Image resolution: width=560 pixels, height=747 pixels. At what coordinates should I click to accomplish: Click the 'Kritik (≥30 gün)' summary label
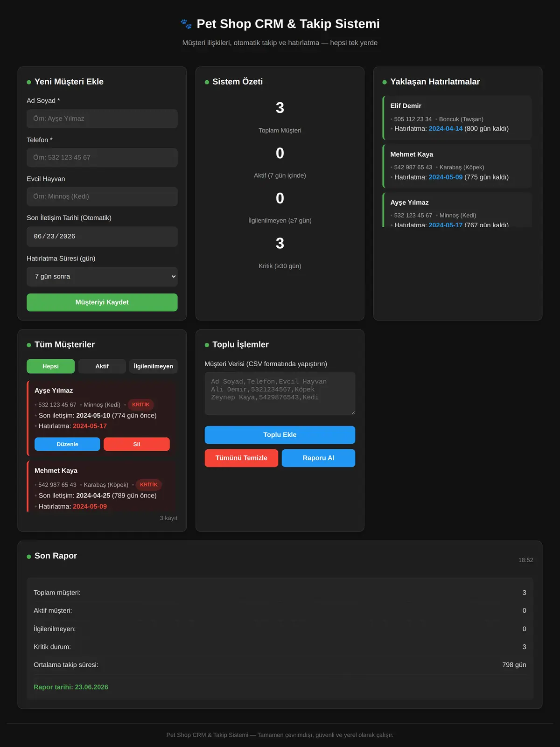click(280, 266)
